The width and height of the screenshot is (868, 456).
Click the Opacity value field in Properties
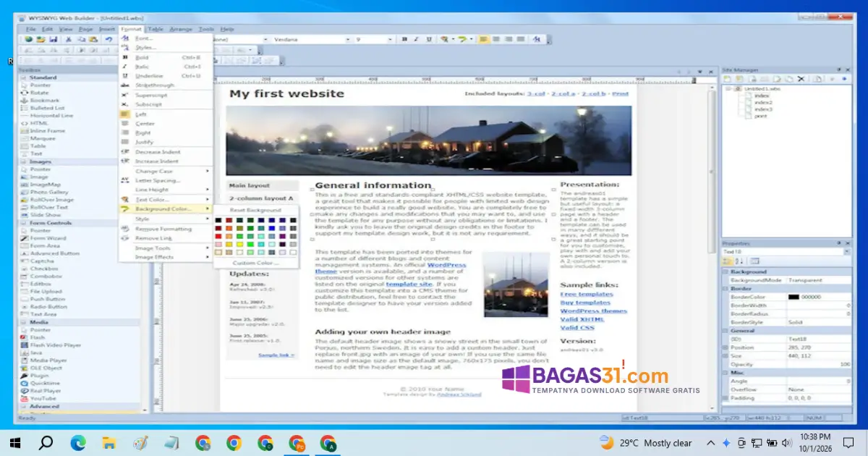pos(819,364)
